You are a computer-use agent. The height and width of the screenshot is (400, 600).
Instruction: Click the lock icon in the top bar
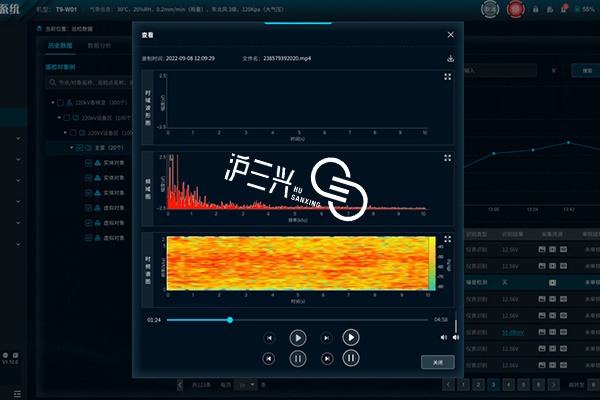(536, 9)
